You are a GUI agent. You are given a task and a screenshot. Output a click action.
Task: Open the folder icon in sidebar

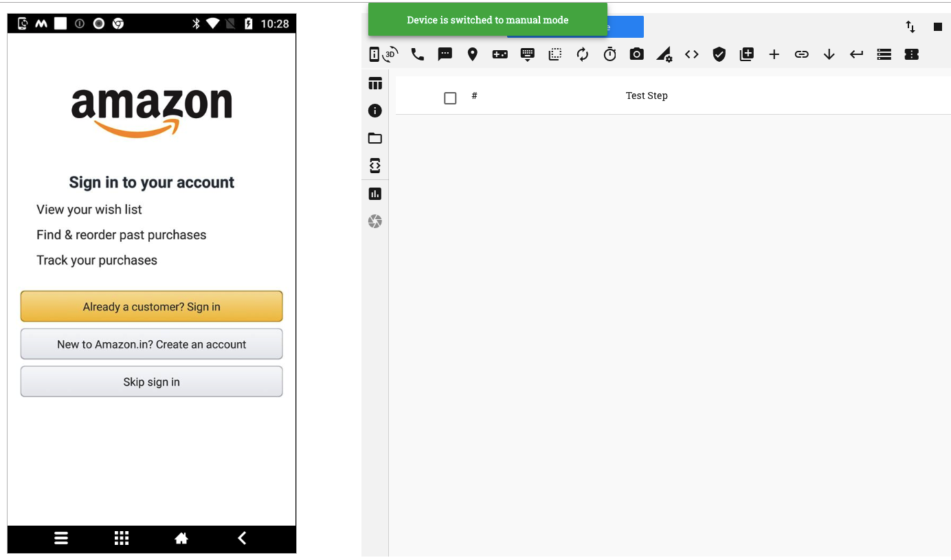(x=375, y=138)
